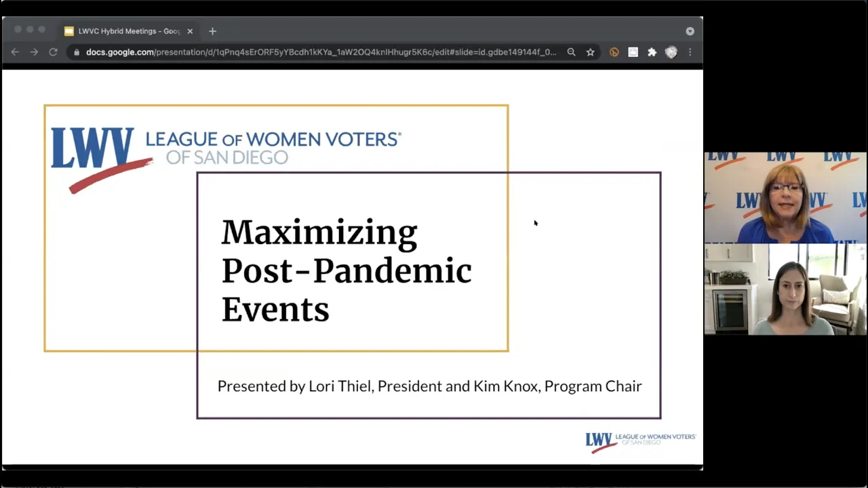
Task: Select the LWVC Hybrid Meetings tab
Action: 127,31
